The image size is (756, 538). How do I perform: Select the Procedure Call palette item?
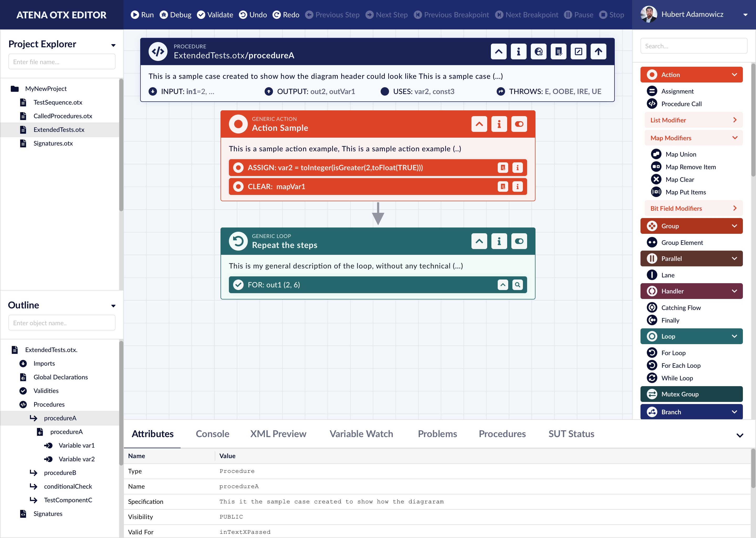674,104
